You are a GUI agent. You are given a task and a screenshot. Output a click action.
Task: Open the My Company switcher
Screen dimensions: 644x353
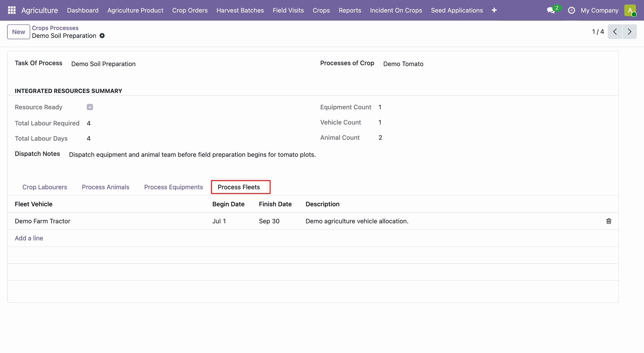[x=599, y=10]
